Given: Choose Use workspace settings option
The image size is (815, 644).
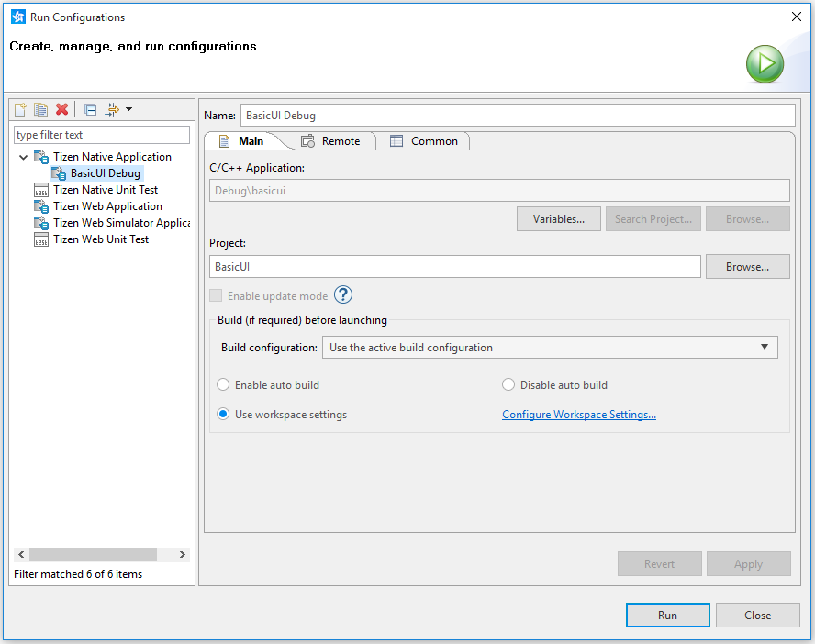Looking at the screenshot, I should point(223,415).
